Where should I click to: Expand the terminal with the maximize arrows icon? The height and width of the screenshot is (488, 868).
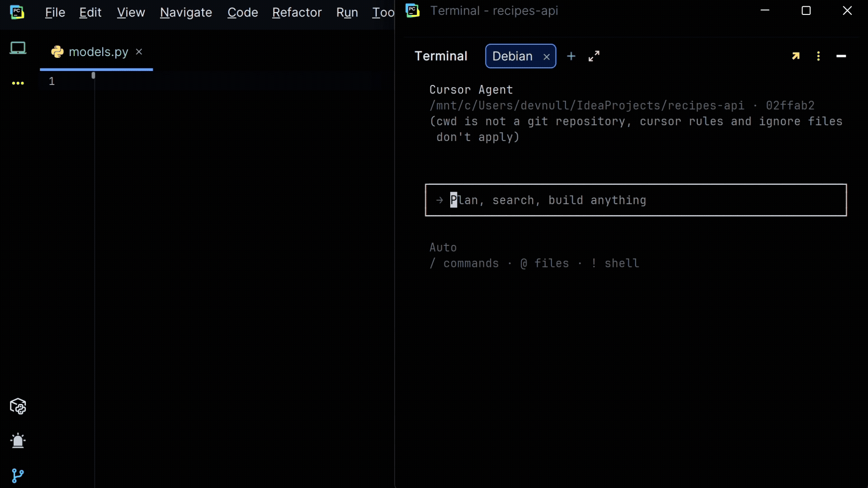[x=594, y=56]
